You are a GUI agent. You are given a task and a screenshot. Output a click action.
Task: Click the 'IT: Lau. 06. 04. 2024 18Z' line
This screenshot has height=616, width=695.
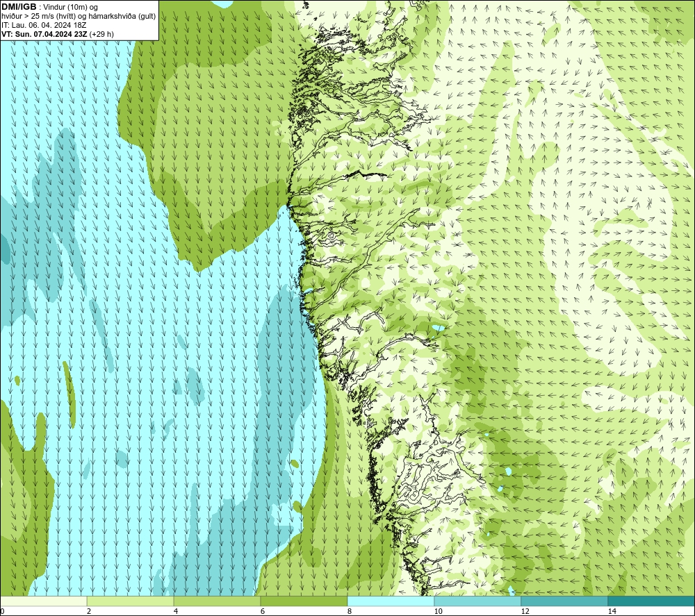click(44, 25)
